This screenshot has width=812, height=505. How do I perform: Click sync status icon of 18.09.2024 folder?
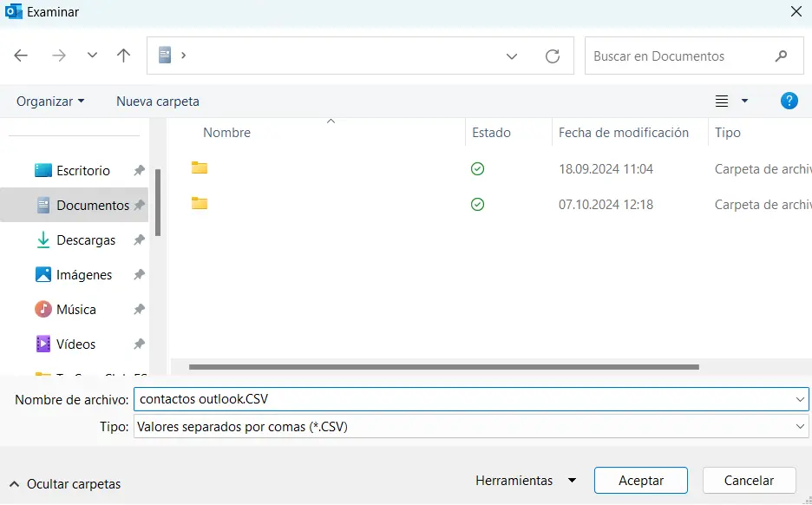477,169
